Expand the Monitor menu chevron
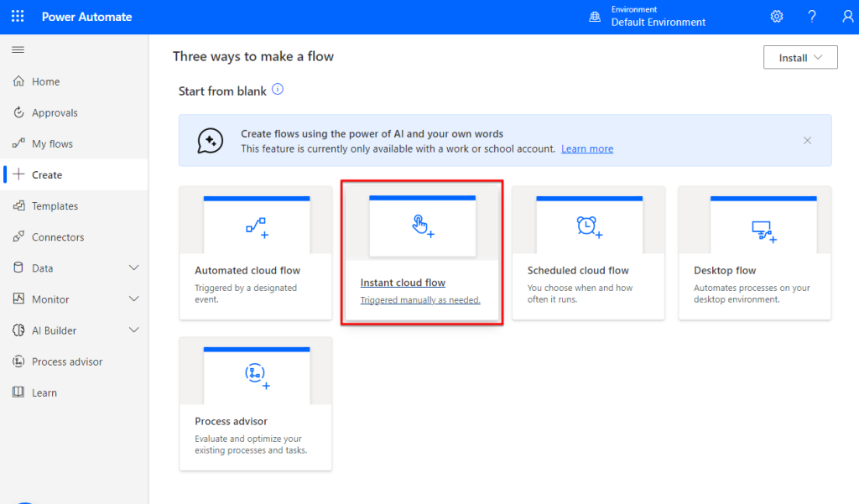859x504 pixels. [x=133, y=299]
